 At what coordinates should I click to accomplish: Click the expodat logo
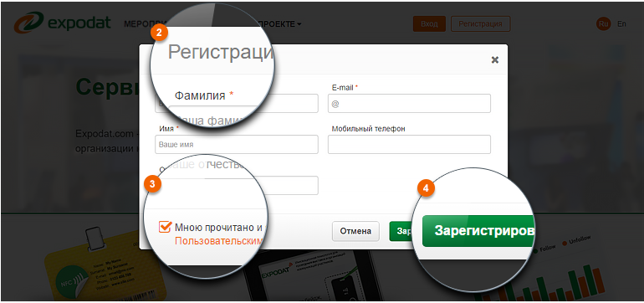pos(63,23)
